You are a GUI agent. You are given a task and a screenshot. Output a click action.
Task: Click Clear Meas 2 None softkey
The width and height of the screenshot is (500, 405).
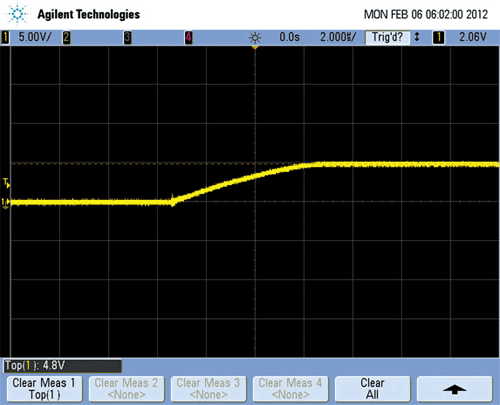126,389
